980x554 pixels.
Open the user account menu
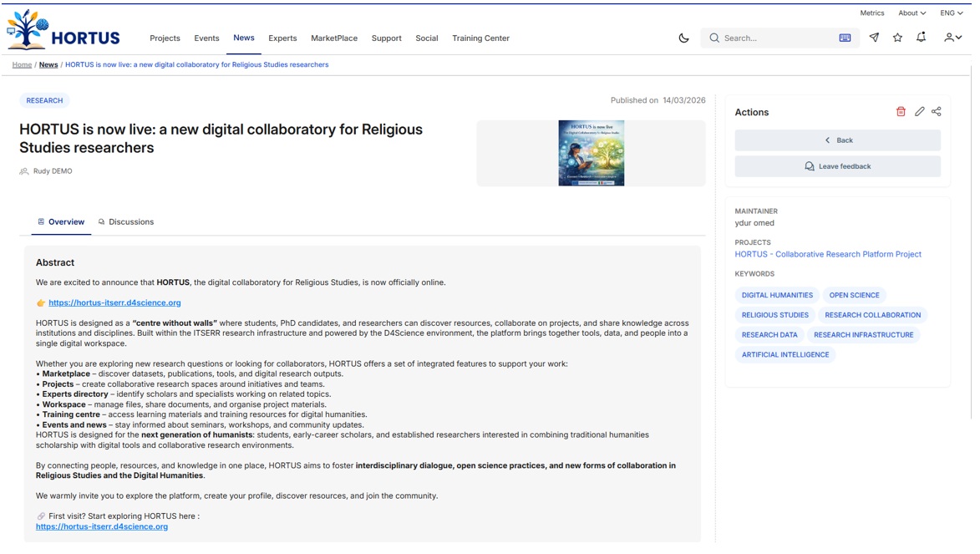[x=952, y=38]
